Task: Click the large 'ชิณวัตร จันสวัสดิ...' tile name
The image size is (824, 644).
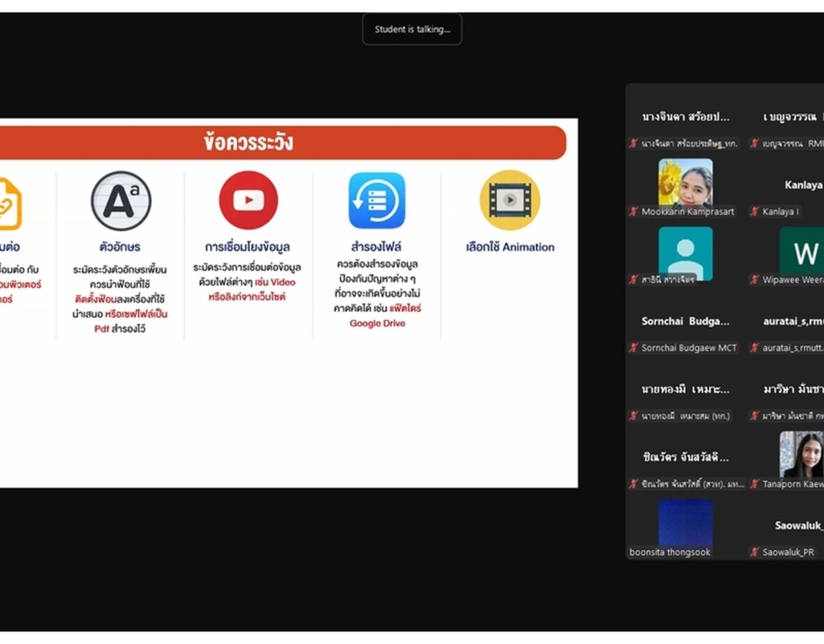Action: tap(686, 457)
